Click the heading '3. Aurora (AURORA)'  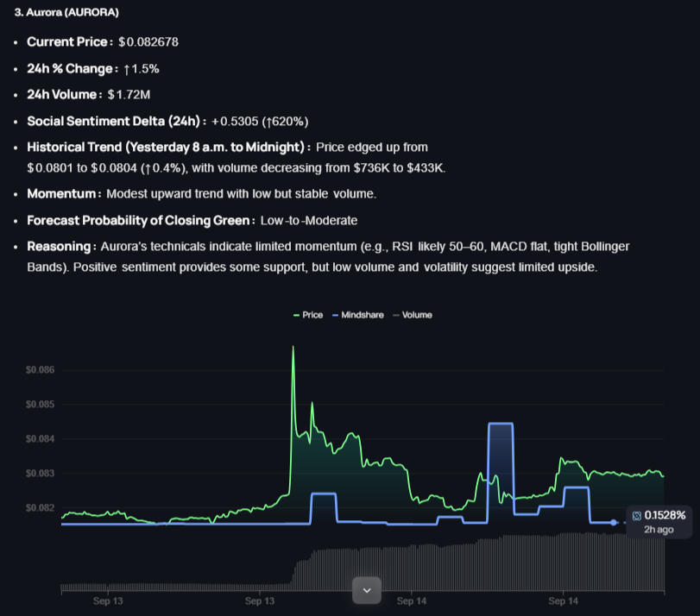(x=66, y=12)
